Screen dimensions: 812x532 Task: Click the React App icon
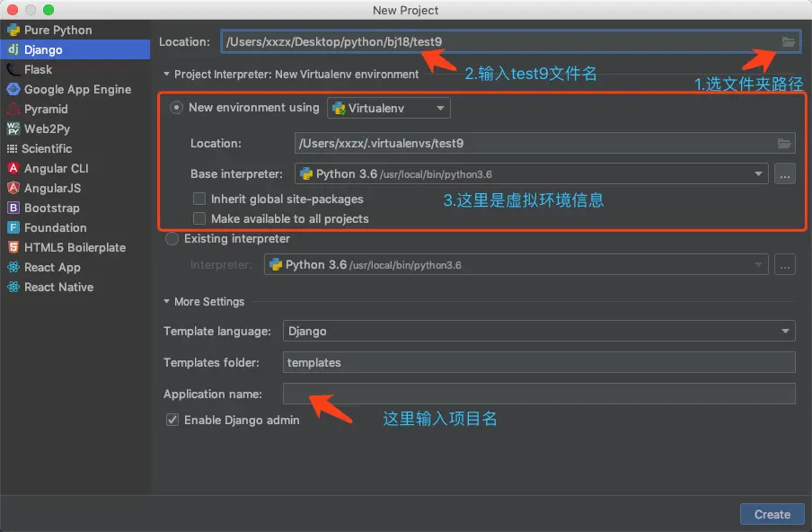coord(13,267)
